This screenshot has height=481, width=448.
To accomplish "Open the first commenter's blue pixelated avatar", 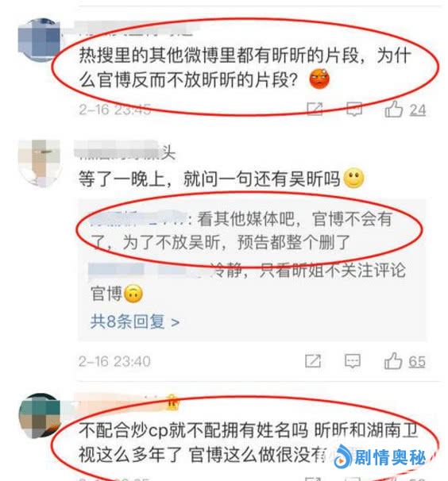I will tap(39, 40).
